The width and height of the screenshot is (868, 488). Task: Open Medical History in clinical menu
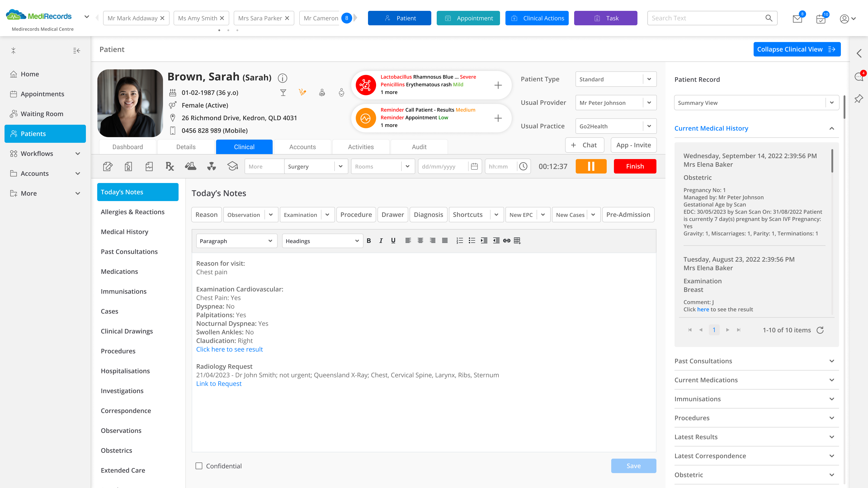124,232
